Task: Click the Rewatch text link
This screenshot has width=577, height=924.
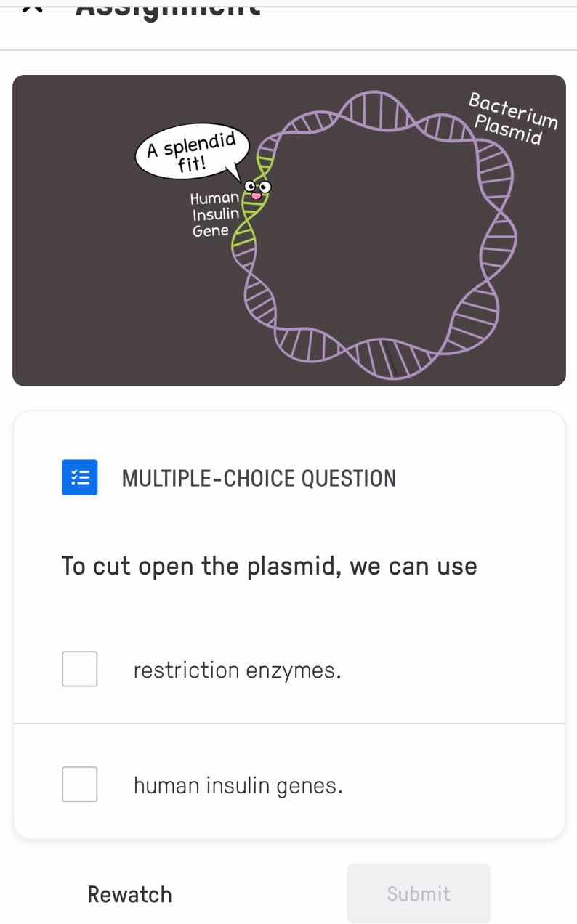Action: [129, 894]
